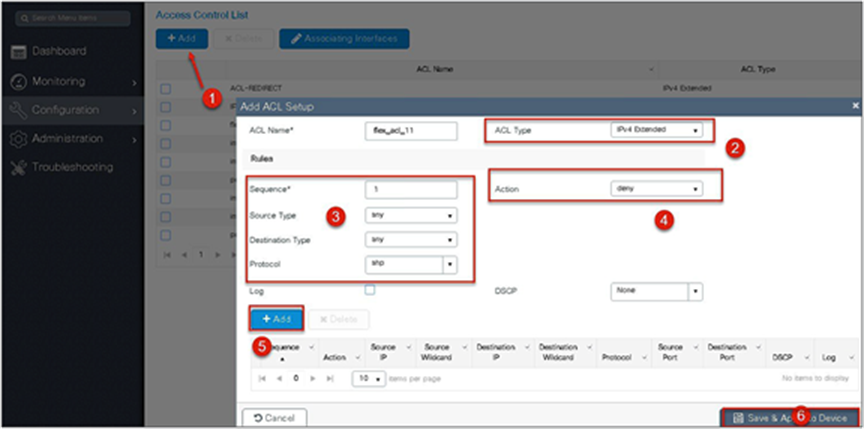864x429 pixels.
Task: Click the Configuration wrench icon
Action: pos(18,110)
